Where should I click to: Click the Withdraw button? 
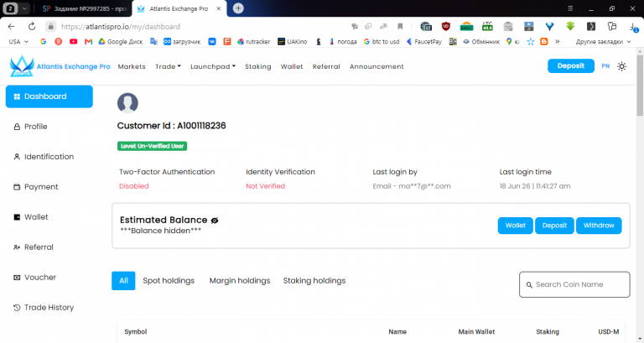[x=599, y=226]
